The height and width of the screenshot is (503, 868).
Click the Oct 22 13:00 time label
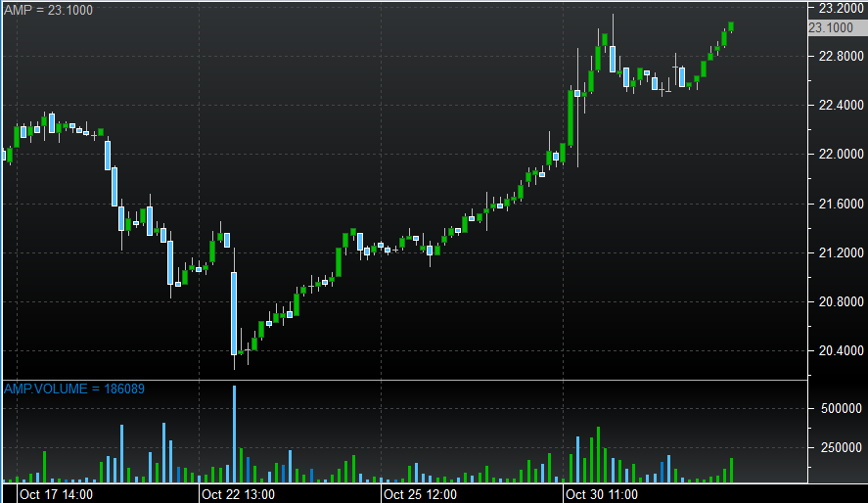[x=238, y=494]
